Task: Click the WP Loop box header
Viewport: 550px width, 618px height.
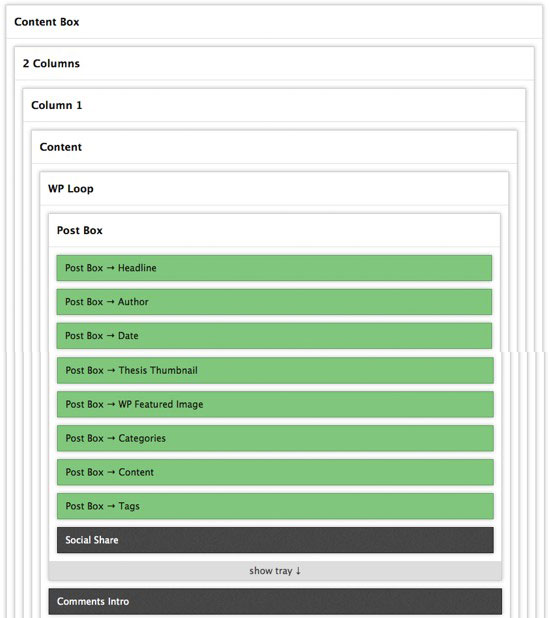Action: (x=274, y=189)
